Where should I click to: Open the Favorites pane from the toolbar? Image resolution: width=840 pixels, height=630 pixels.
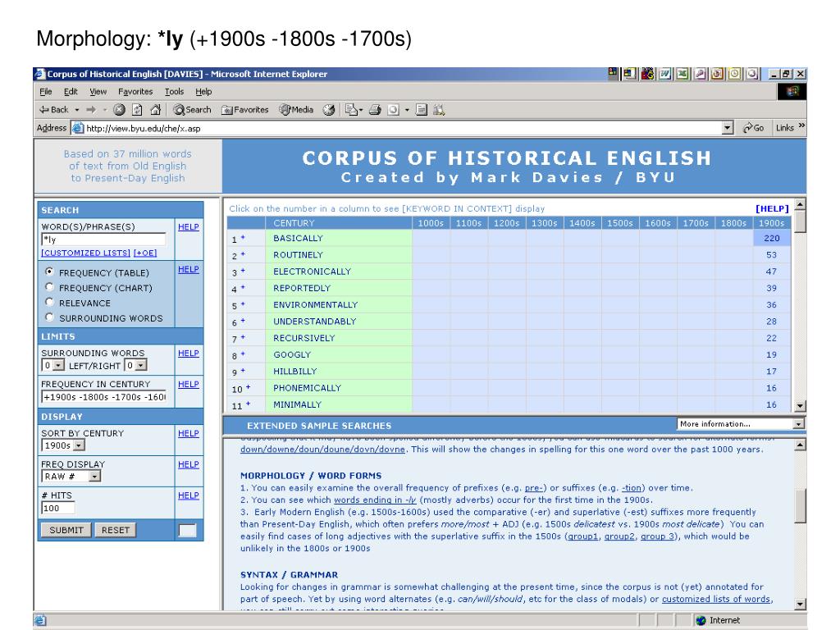click(x=244, y=110)
